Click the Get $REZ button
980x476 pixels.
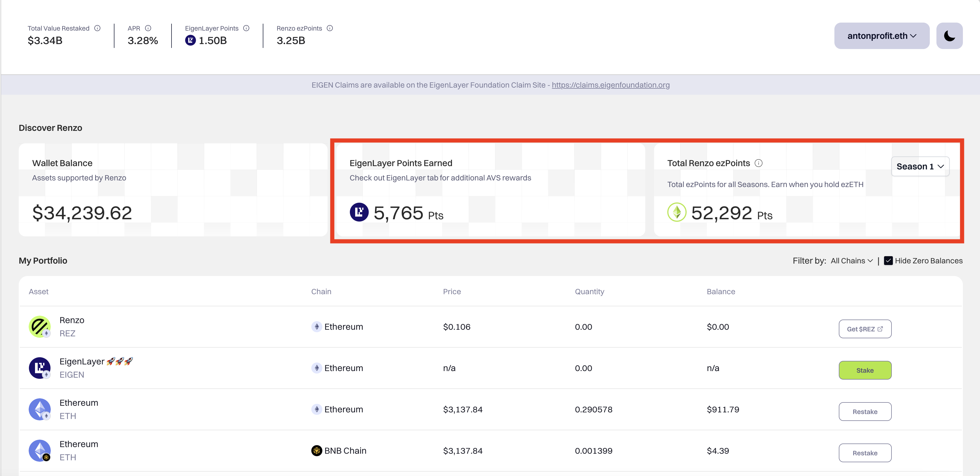click(864, 329)
